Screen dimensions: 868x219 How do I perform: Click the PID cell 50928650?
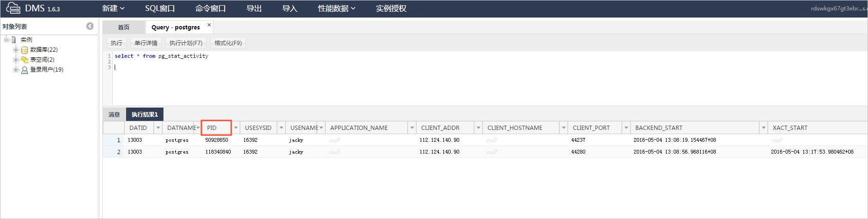pos(217,140)
